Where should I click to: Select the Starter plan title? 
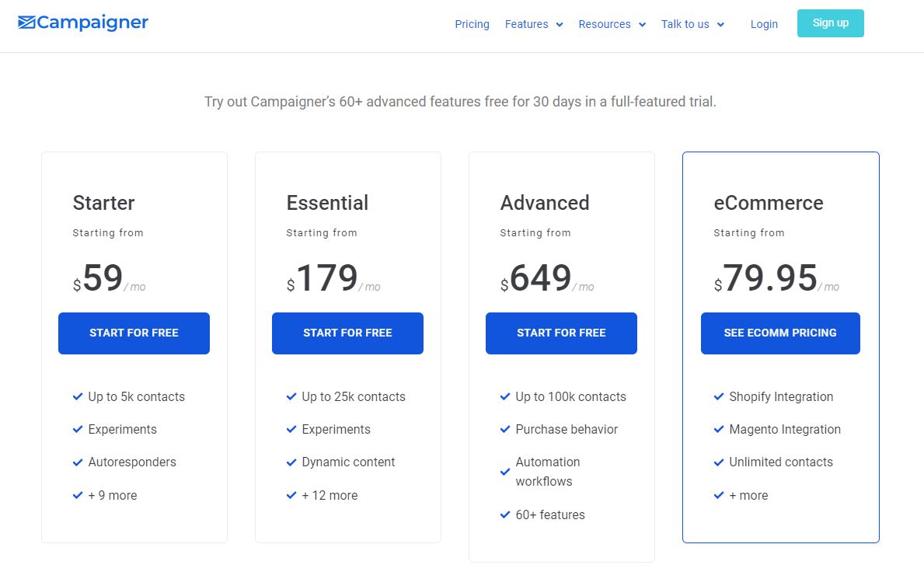[x=103, y=203]
